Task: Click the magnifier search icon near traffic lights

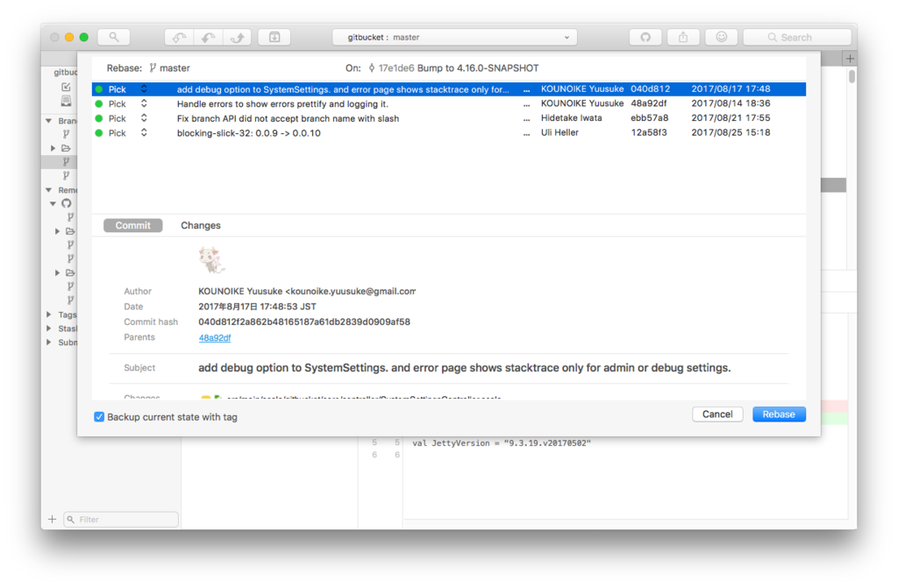Action: click(x=113, y=36)
